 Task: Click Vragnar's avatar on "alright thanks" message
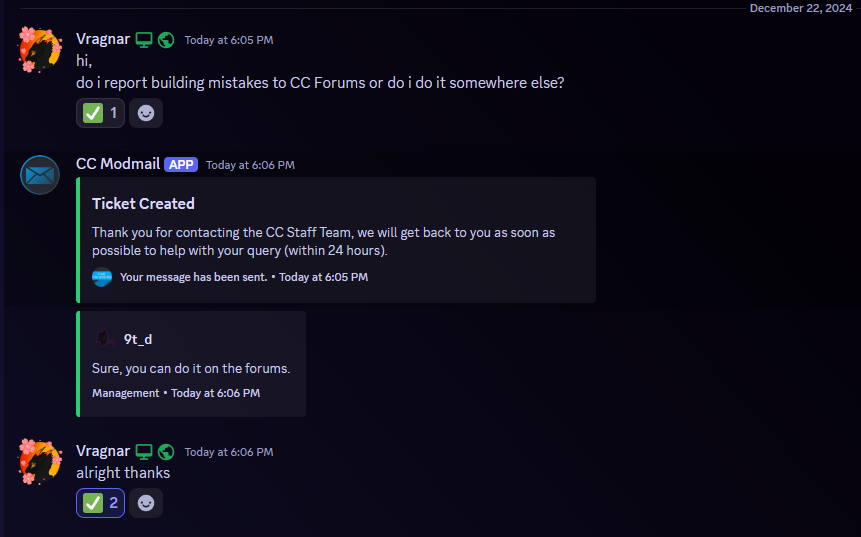point(40,461)
